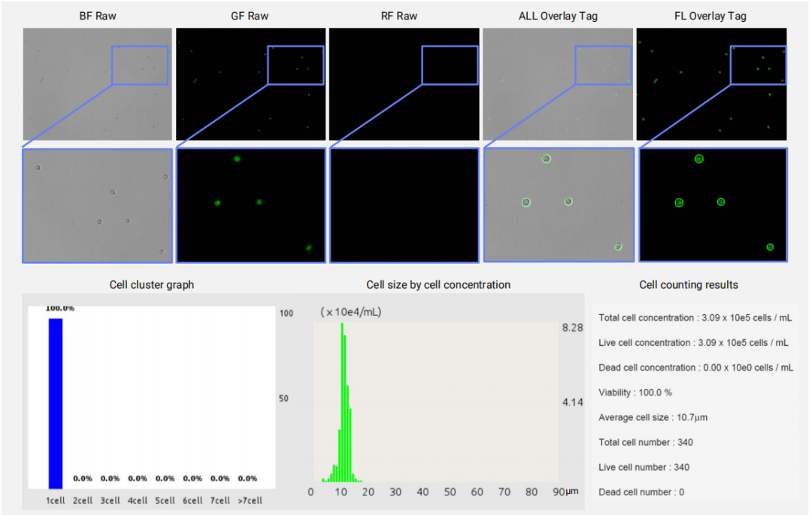Select the zoomed FL Overlay Tag inset
This screenshot has height=515, width=812.
713,205
